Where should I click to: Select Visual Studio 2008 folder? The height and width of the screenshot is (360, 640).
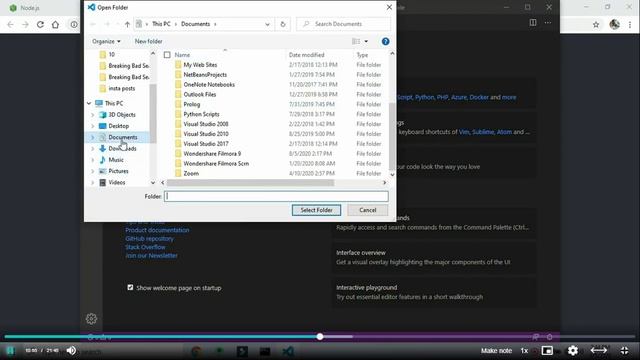point(206,124)
